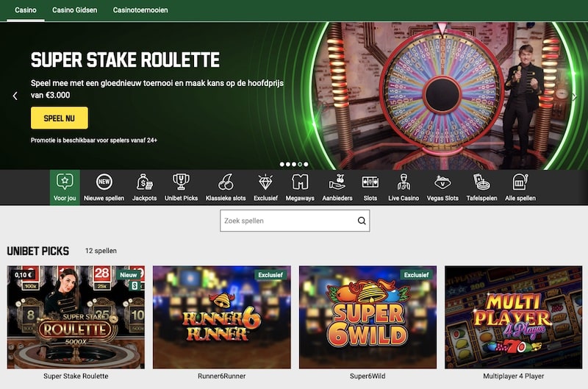Click the Super Stake Roulette title link
The height and width of the screenshot is (389, 588).
pos(76,376)
